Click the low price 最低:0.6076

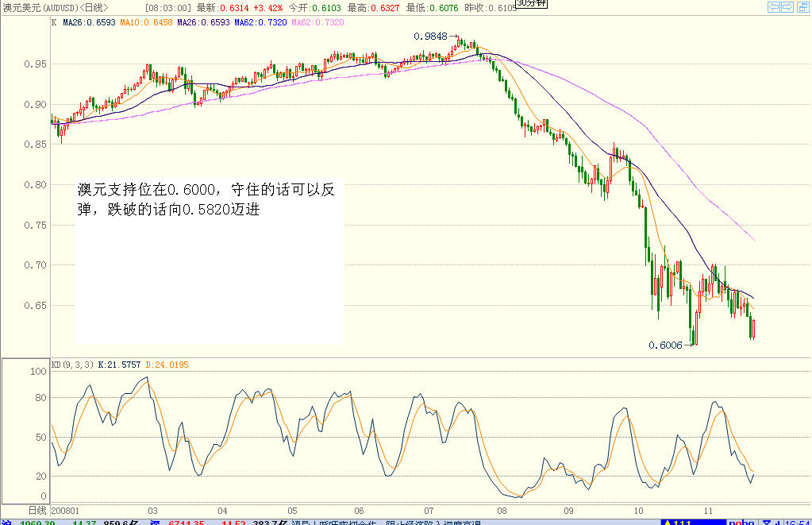coord(432,8)
